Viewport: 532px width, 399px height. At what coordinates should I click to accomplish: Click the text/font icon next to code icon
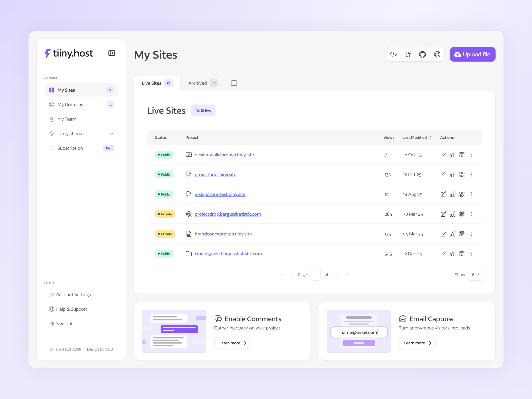point(408,54)
